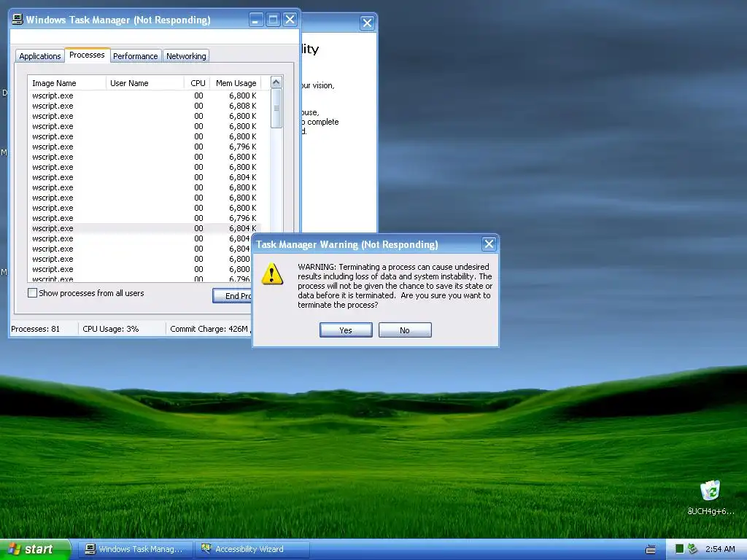Go to the Networking tab
The image size is (747, 560).
click(186, 55)
